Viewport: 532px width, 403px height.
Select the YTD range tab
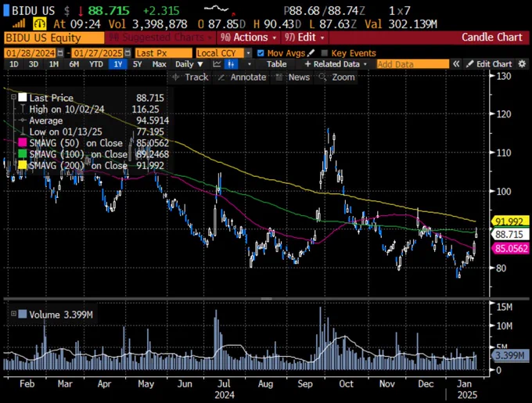click(96, 64)
